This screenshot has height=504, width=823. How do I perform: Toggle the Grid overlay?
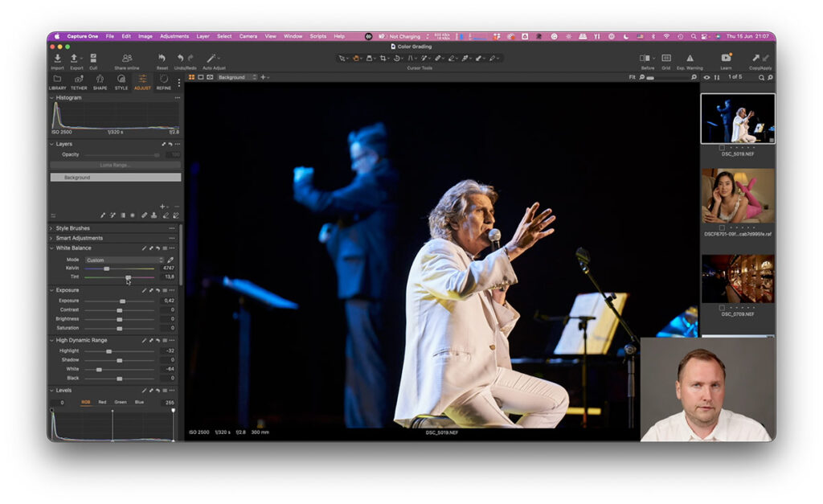point(666,58)
